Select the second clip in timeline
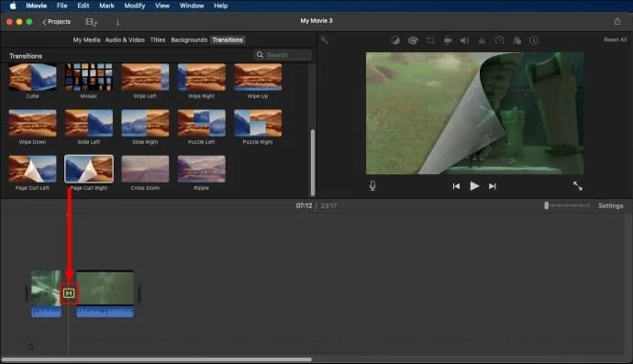The height and width of the screenshot is (364, 633). (x=105, y=288)
